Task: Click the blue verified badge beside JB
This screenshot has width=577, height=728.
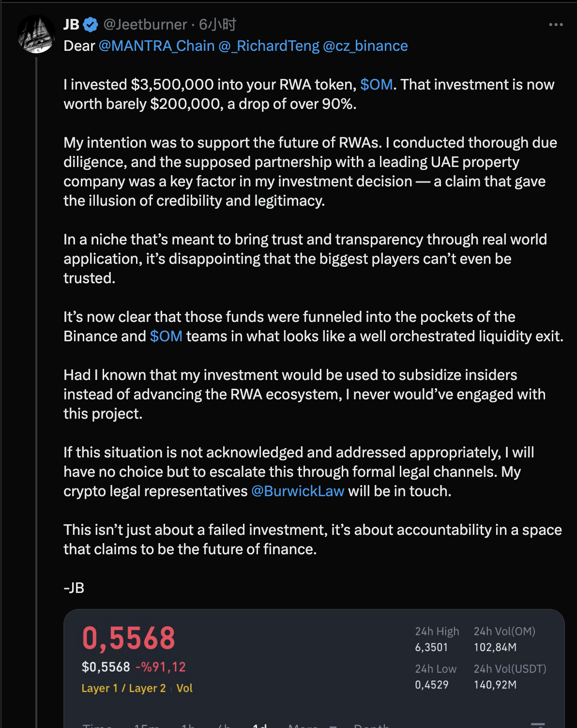Action: [x=91, y=25]
